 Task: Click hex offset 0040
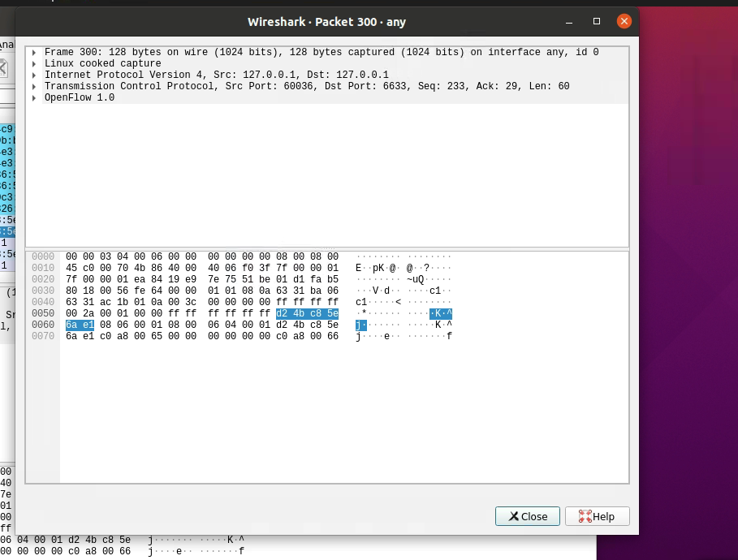point(43,302)
